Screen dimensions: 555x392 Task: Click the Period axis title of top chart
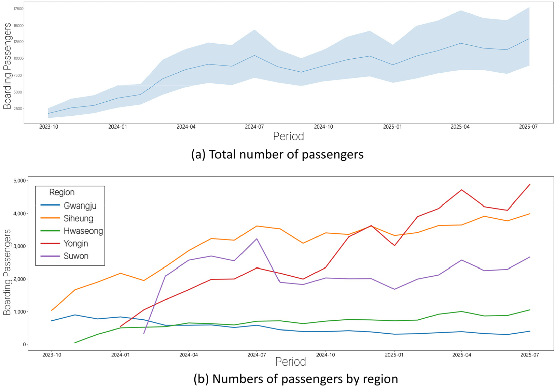[x=288, y=136]
